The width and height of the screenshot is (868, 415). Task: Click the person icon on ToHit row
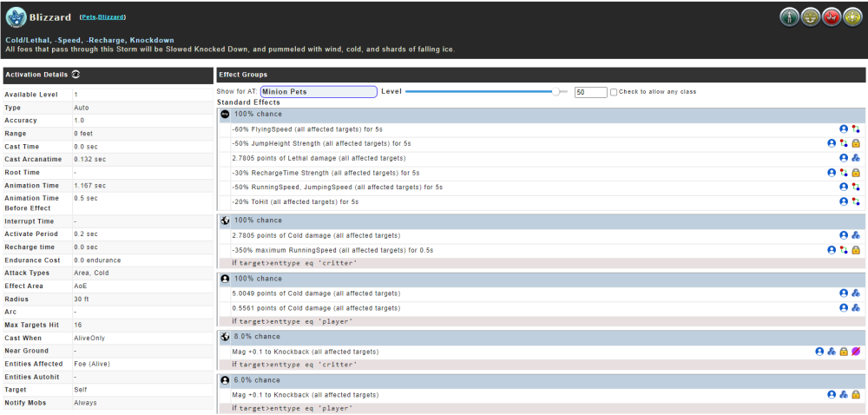[x=843, y=201]
